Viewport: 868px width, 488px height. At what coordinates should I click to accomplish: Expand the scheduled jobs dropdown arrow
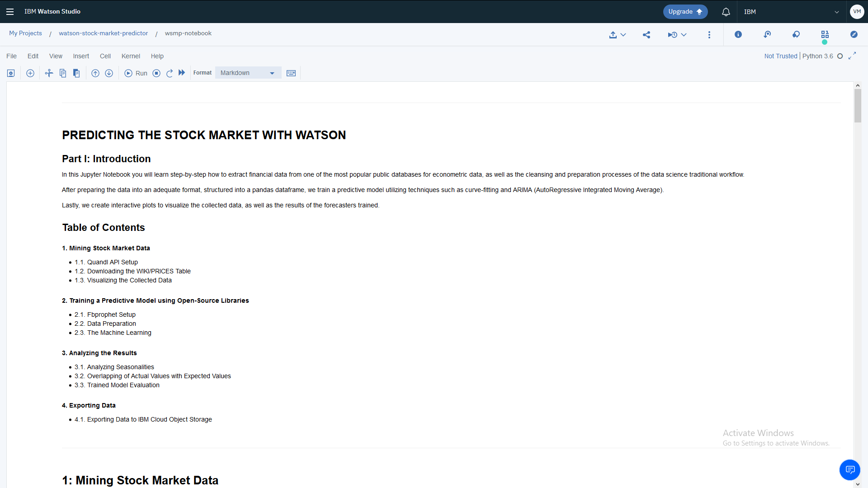(684, 35)
